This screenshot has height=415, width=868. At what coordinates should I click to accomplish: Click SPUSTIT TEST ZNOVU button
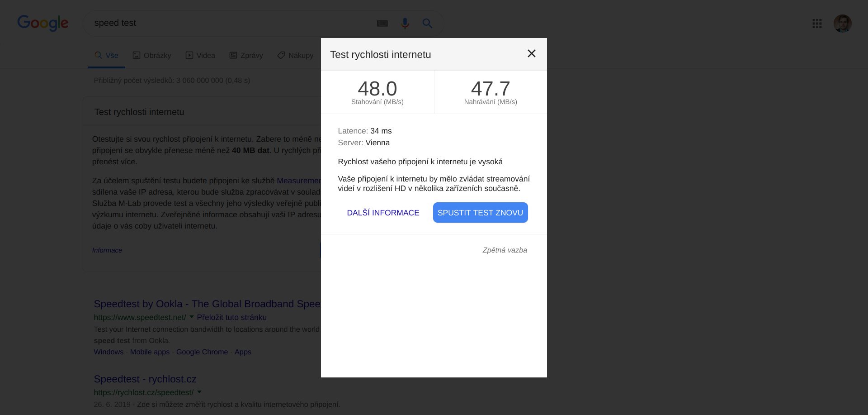[480, 213]
